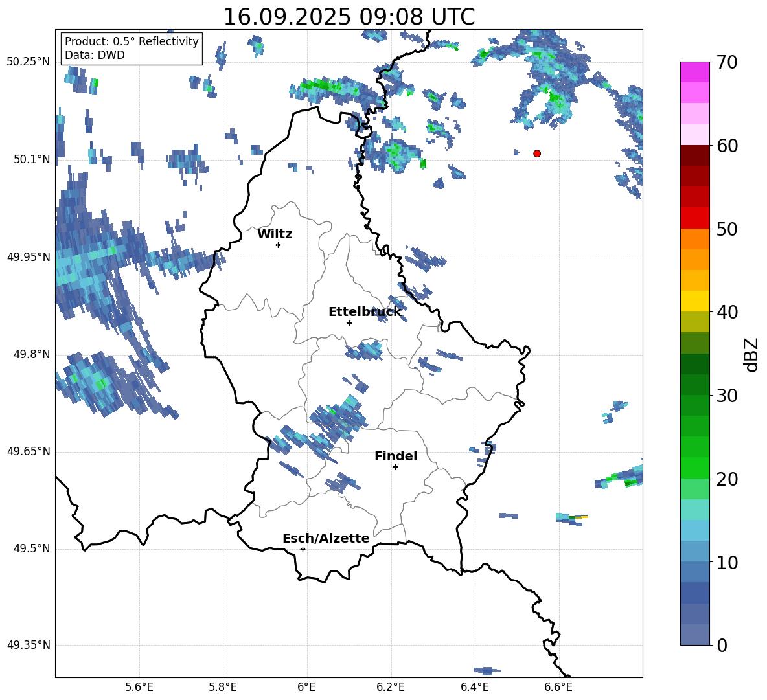This screenshot has height=700, width=767.
Task: Click the 6.4°E longitude label
Action: coord(474,687)
